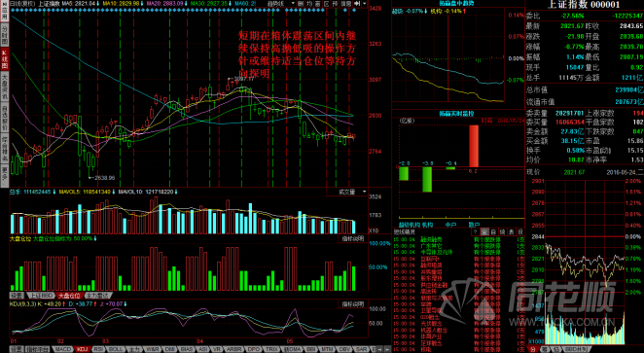Switch to the RSI indicator tab

[x=98, y=349]
